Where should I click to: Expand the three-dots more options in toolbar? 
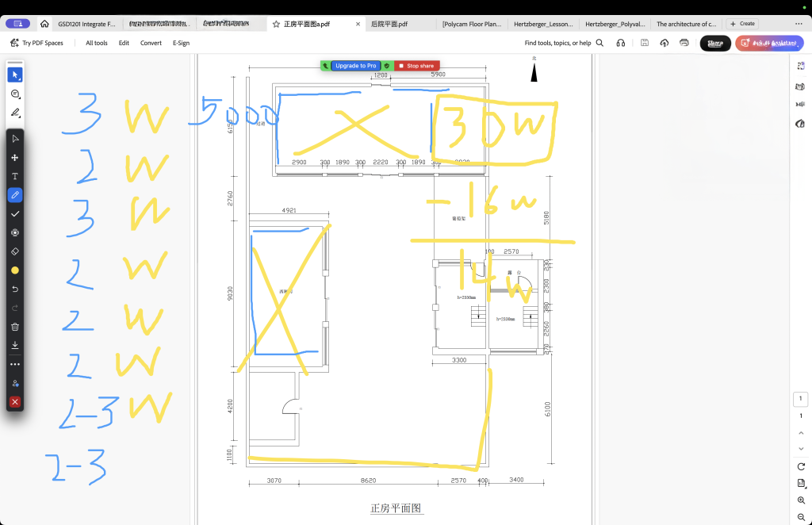coord(15,364)
